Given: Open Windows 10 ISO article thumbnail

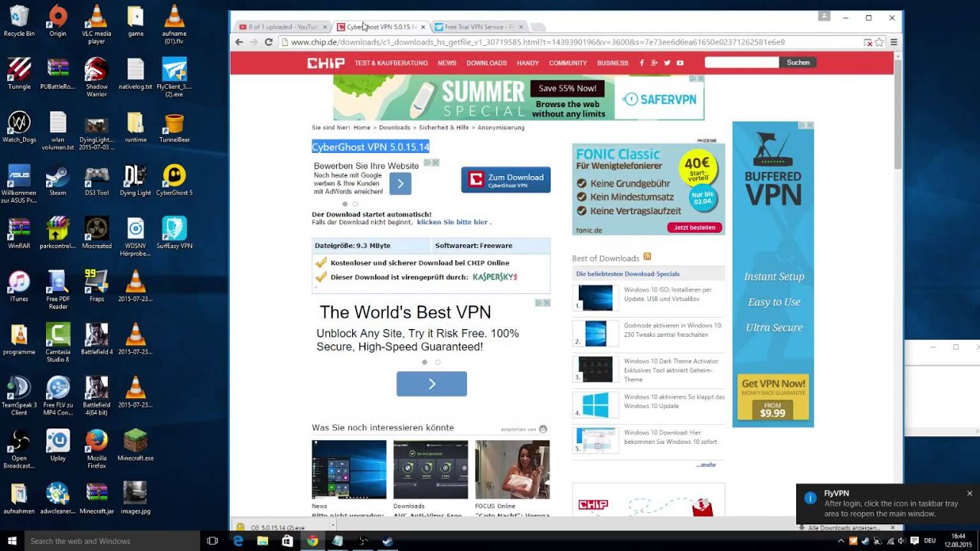Looking at the screenshot, I should [x=596, y=298].
